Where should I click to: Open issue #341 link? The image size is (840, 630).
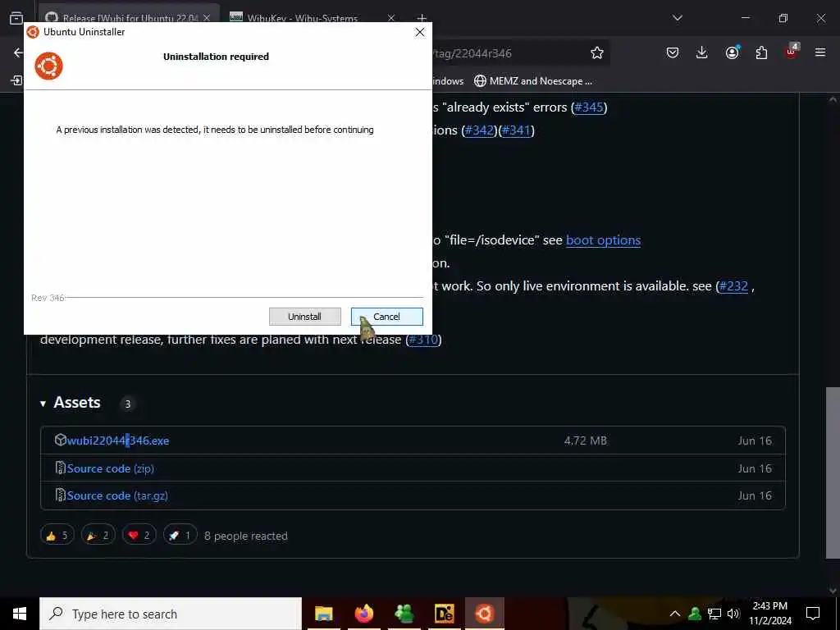pos(516,130)
